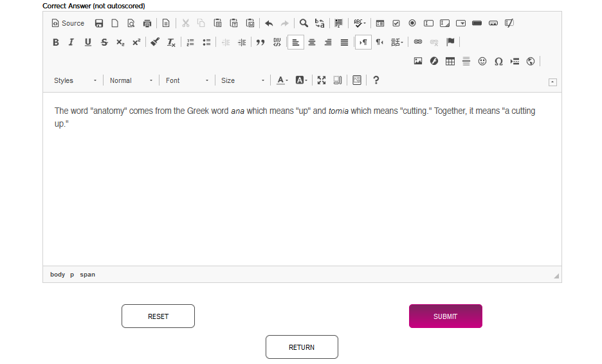602x364 pixels.
Task: Click Copy Formatting brush icon
Action: pos(155,42)
